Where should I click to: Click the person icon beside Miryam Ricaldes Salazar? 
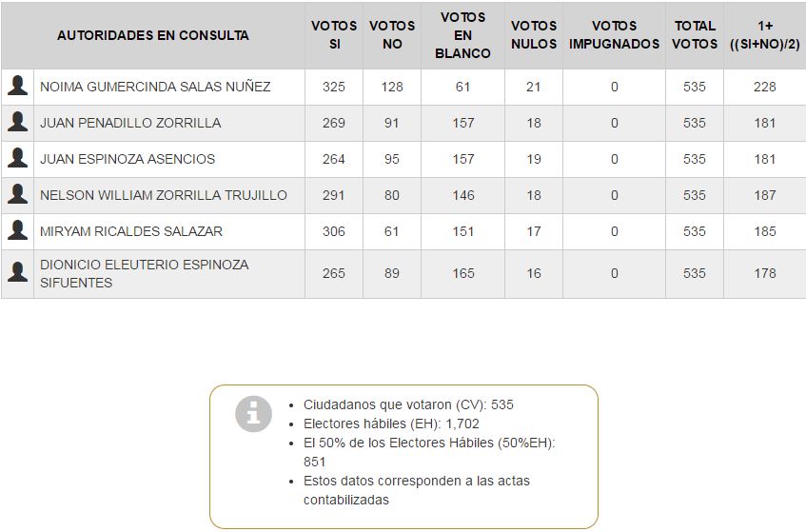(x=17, y=231)
